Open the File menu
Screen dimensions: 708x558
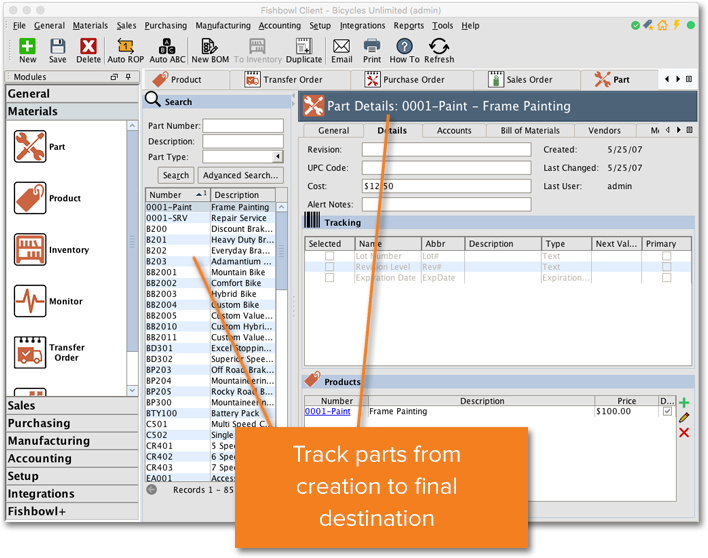(19, 25)
